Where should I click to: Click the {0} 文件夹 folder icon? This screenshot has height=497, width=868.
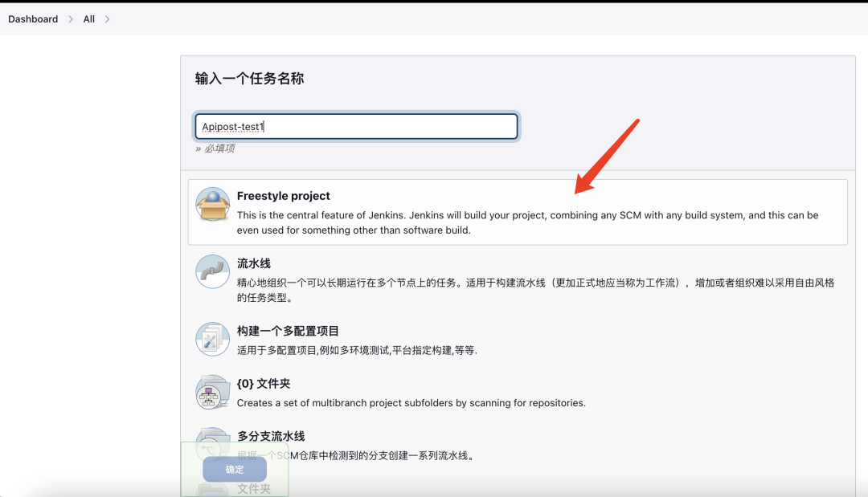click(212, 392)
